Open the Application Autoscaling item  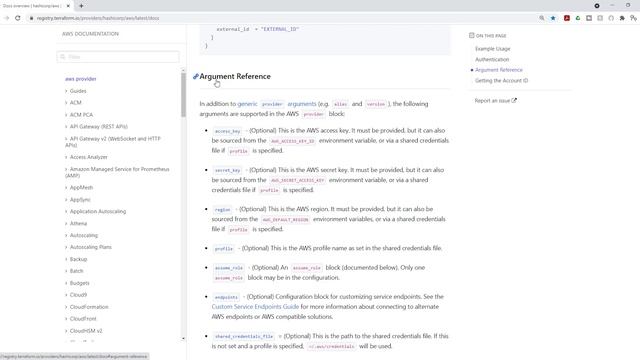98,211
